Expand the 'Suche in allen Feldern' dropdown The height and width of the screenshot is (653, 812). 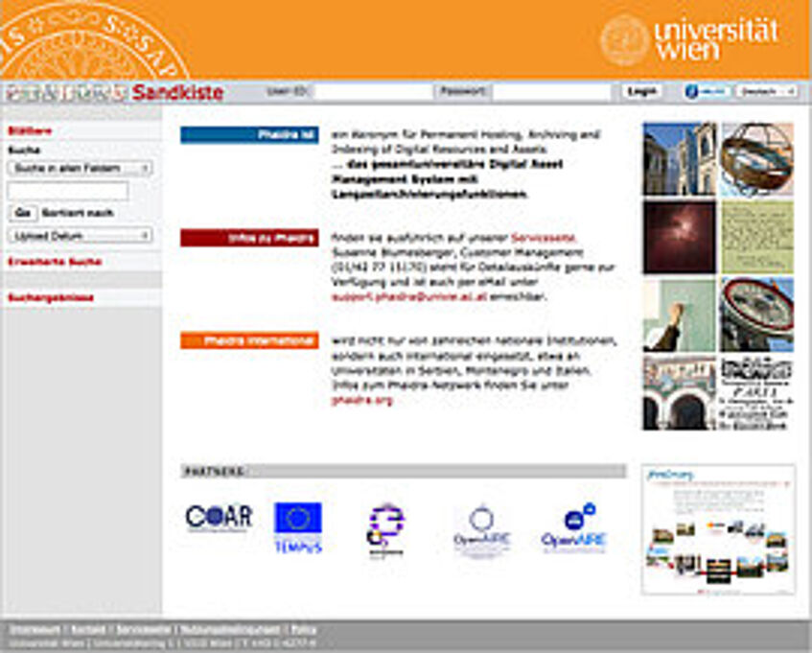click(80, 169)
